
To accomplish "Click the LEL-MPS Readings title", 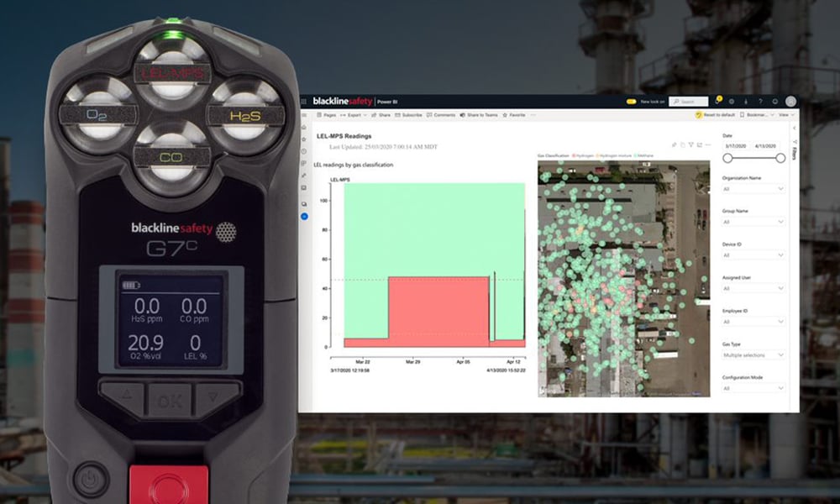I will pos(344,136).
